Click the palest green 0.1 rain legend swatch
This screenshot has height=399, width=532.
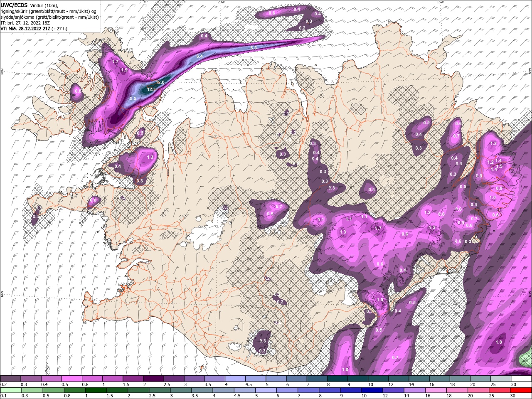pyautogui.click(x=11, y=390)
